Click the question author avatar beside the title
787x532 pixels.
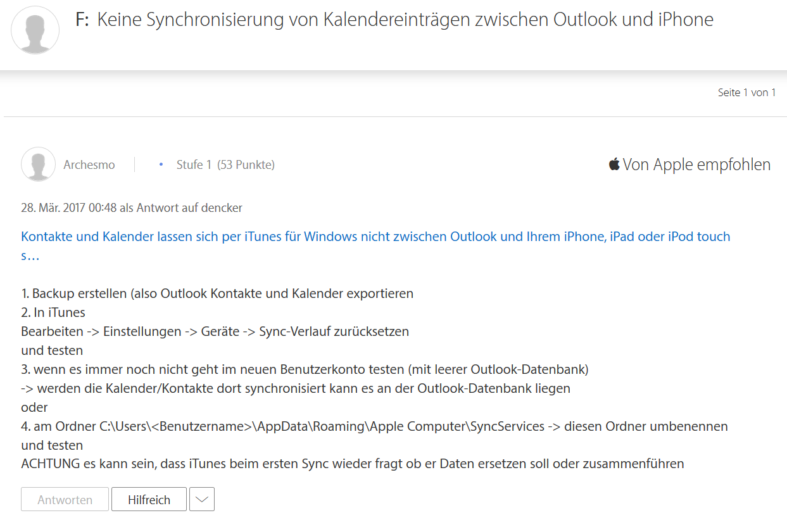(35, 30)
